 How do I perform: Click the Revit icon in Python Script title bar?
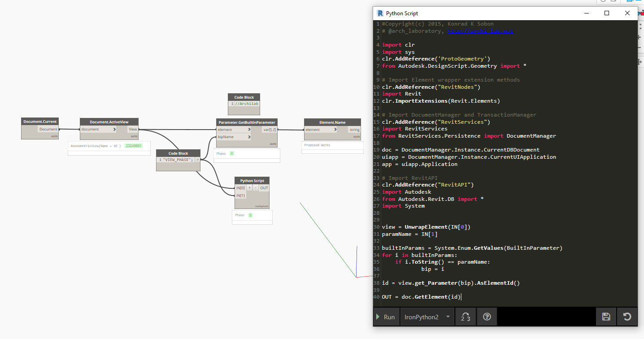pos(380,13)
